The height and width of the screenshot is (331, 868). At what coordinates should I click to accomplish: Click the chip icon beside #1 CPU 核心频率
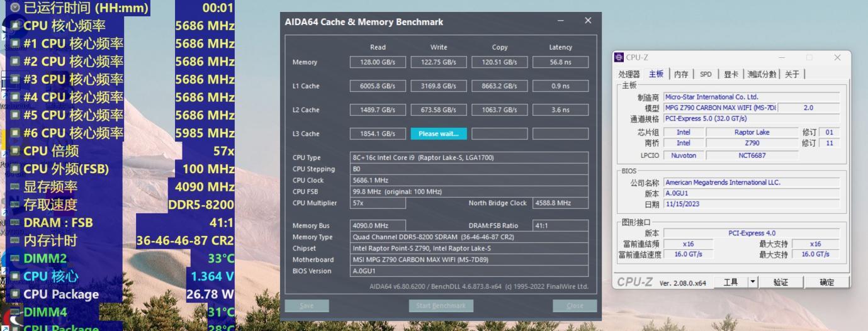click(x=15, y=44)
